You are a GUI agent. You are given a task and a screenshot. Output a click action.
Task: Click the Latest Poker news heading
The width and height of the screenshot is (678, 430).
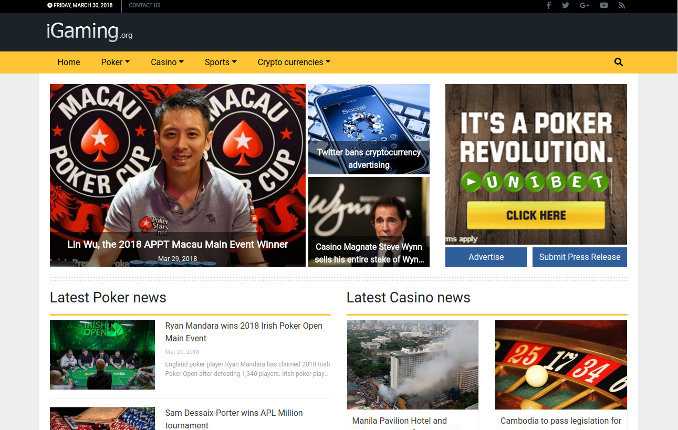coord(108,298)
